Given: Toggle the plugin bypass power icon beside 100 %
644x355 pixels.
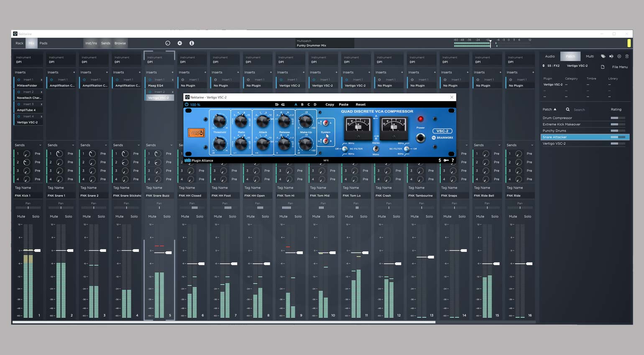Looking at the screenshot, I should pyautogui.click(x=187, y=104).
